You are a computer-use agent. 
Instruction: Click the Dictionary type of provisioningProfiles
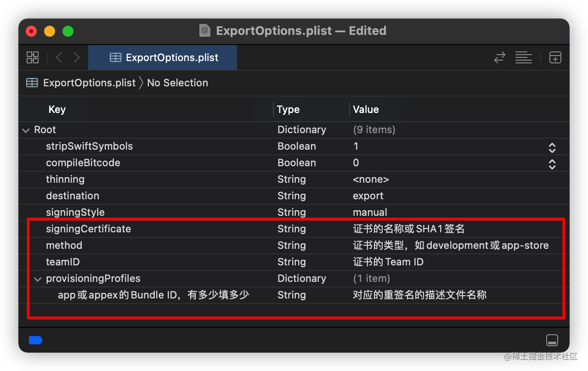pyautogui.click(x=302, y=278)
